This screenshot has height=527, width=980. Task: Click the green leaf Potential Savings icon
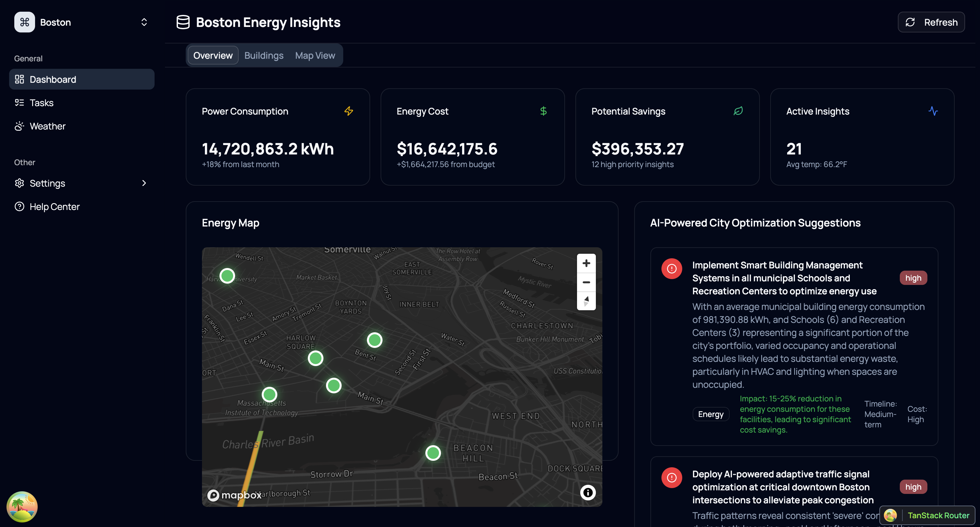(x=738, y=111)
